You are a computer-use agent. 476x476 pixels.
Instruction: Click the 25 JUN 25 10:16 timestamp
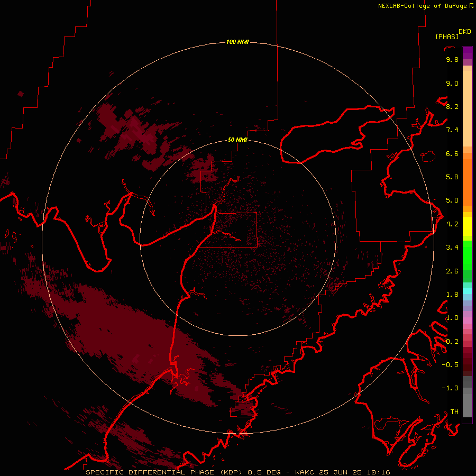(354, 472)
